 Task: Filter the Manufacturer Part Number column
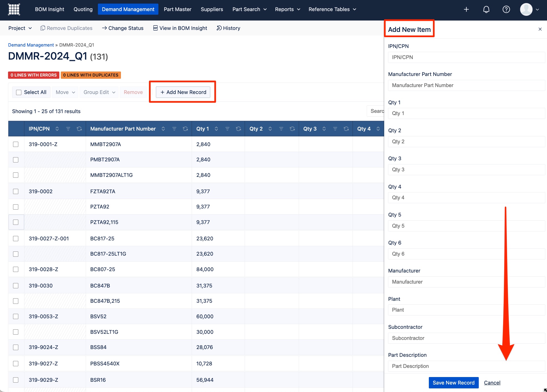174,129
